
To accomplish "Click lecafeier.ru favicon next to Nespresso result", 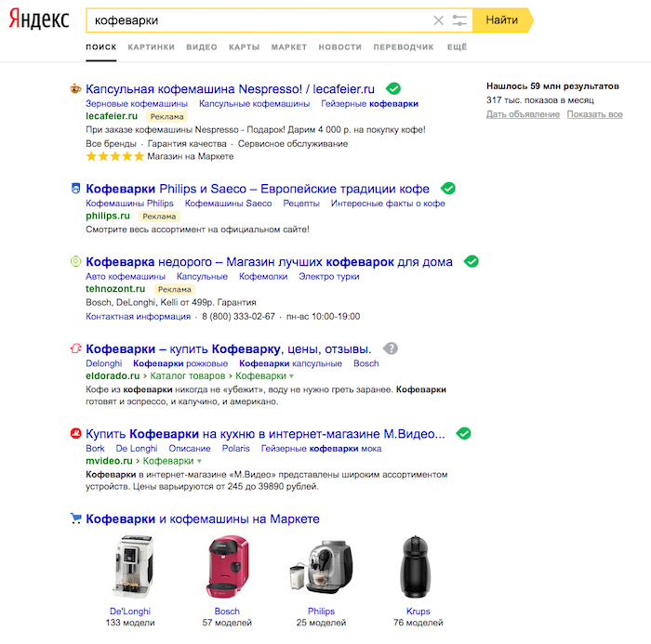I will tap(75, 88).
